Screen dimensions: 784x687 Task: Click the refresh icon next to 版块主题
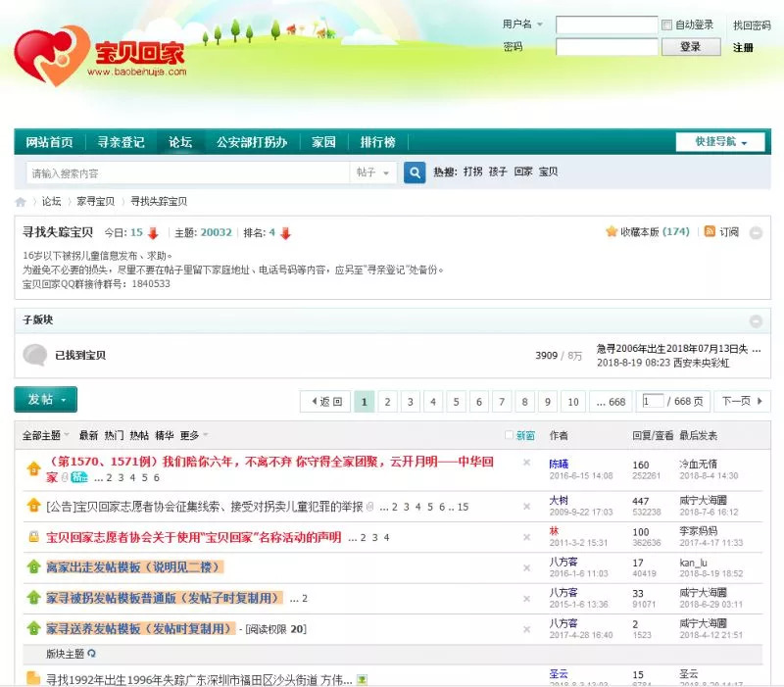tap(91, 654)
